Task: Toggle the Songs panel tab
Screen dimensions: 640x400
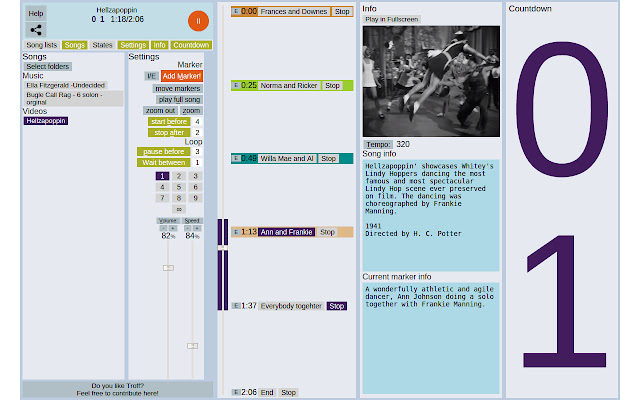Action: pos(75,45)
